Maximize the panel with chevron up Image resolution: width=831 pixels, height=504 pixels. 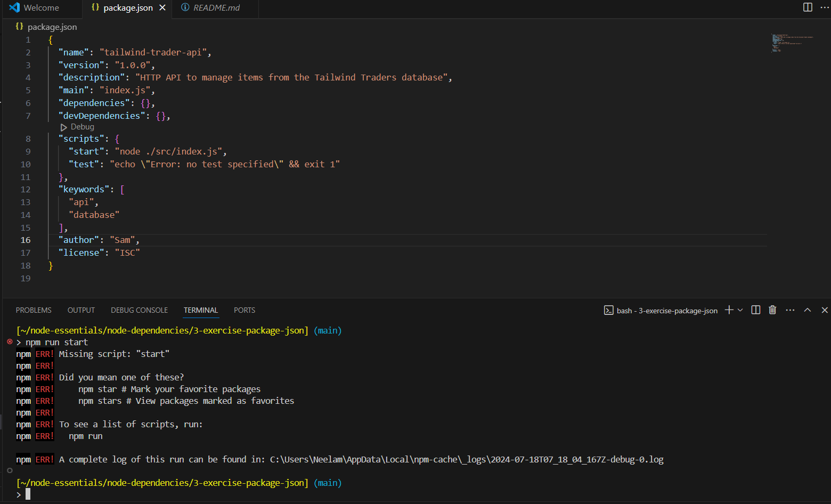(x=808, y=310)
